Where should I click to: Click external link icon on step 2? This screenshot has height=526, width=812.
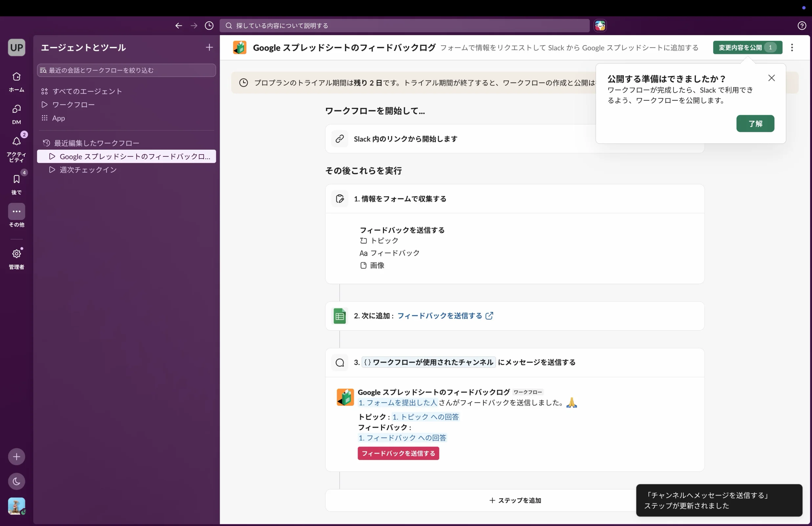pos(489,316)
